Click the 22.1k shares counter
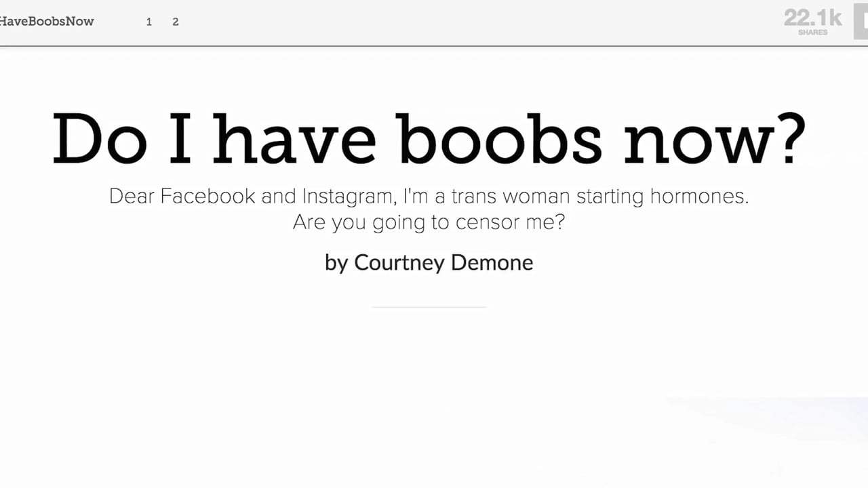The image size is (868, 488). pyautogui.click(x=812, y=22)
